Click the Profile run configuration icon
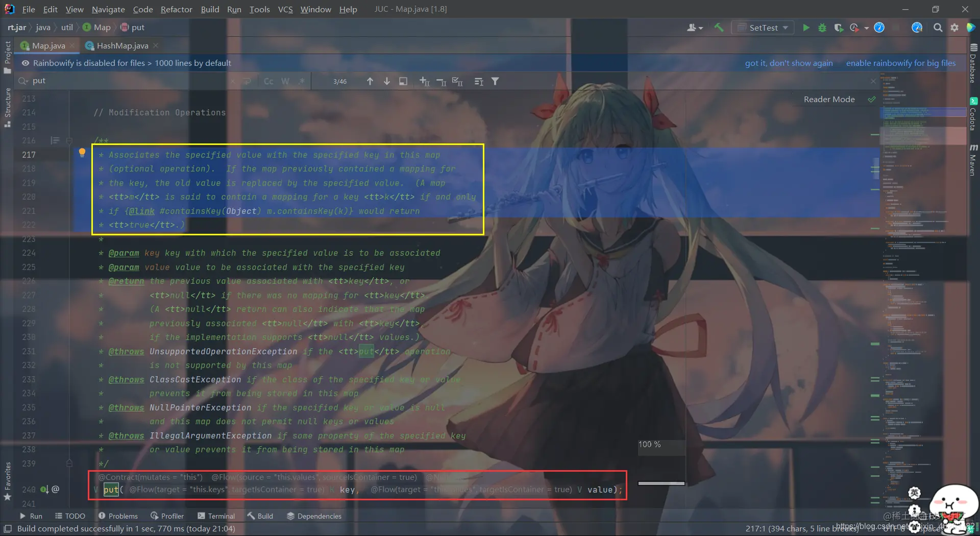The image size is (980, 536). pos(854,28)
